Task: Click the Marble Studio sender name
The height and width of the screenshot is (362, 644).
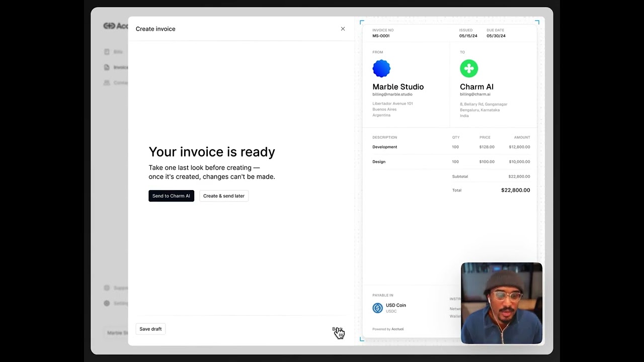Action: [398, 86]
